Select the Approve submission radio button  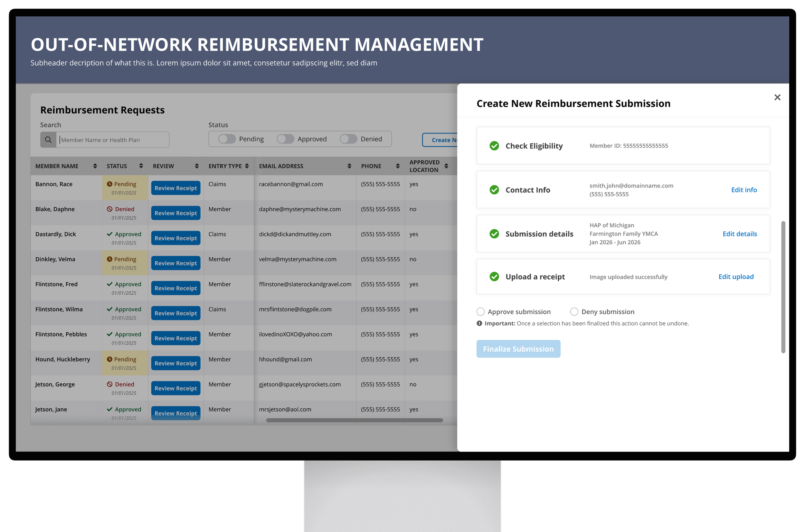[x=480, y=311]
